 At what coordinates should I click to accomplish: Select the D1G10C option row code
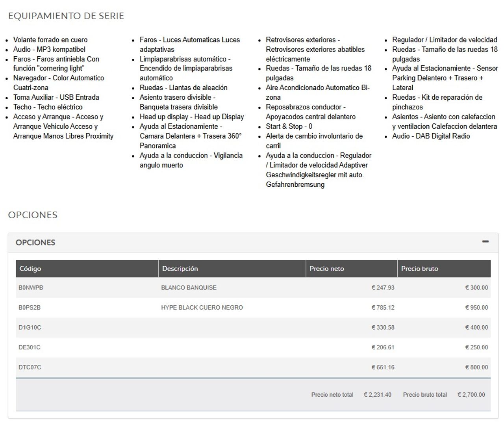pos(30,328)
